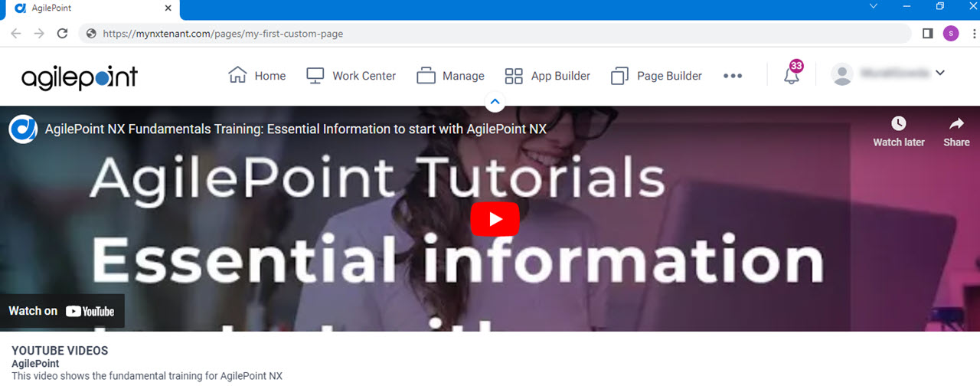Screen dimensions: 980x386
Task: Reload the page with the refresh icon
Action: point(63,34)
